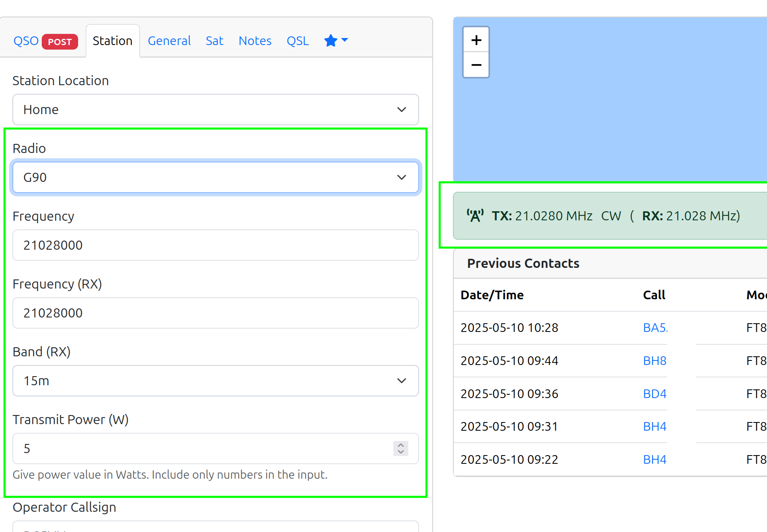The image size is (767, 532).
Task: Open callsign BD4 contact link
Action: (x=655, y=394)
